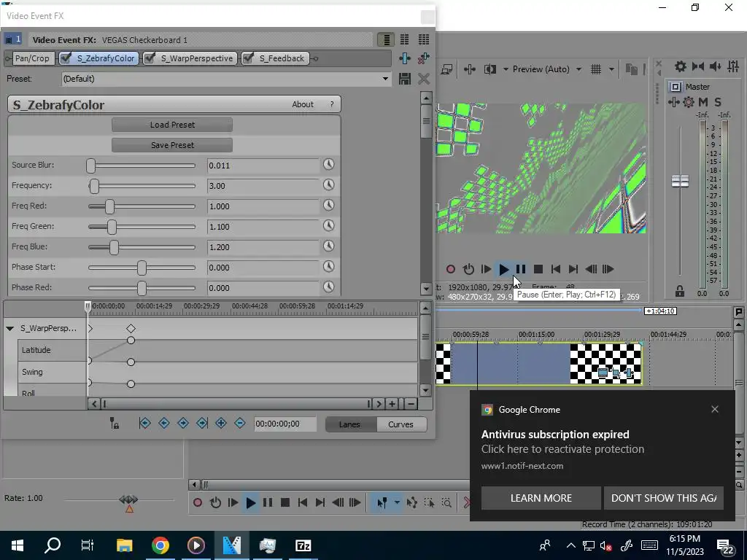Click the previous keyframe button
The height and width of the screenshot is (560, 747).
[x=164, y=423]
